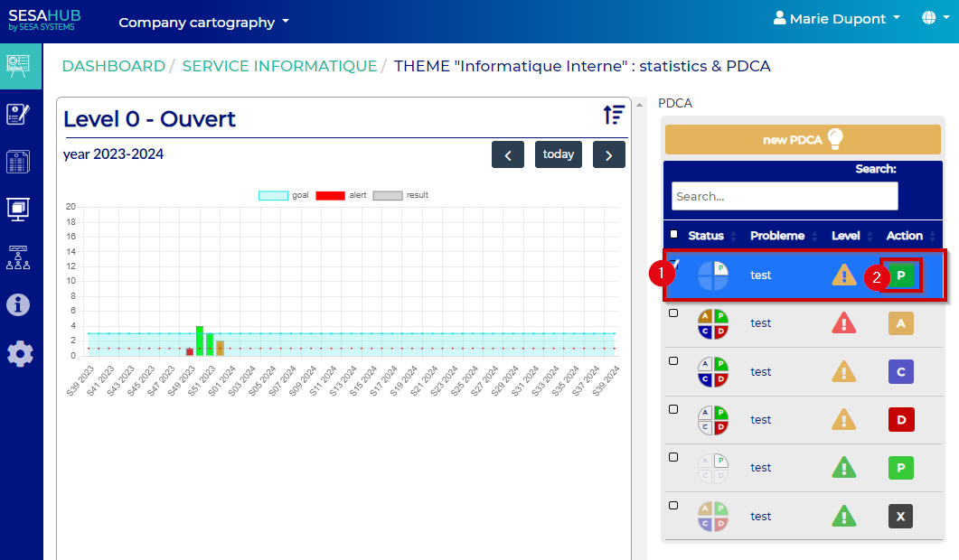Expand the Marie Dupont user menu
Screen dimensions: 959x560
(837, 18)
